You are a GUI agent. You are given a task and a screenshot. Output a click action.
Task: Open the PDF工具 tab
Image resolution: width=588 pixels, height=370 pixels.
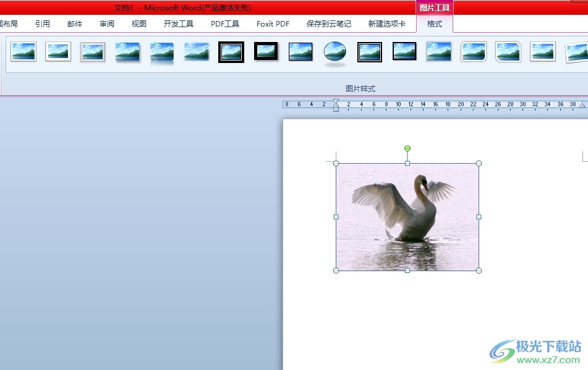(x=225, y=24)
